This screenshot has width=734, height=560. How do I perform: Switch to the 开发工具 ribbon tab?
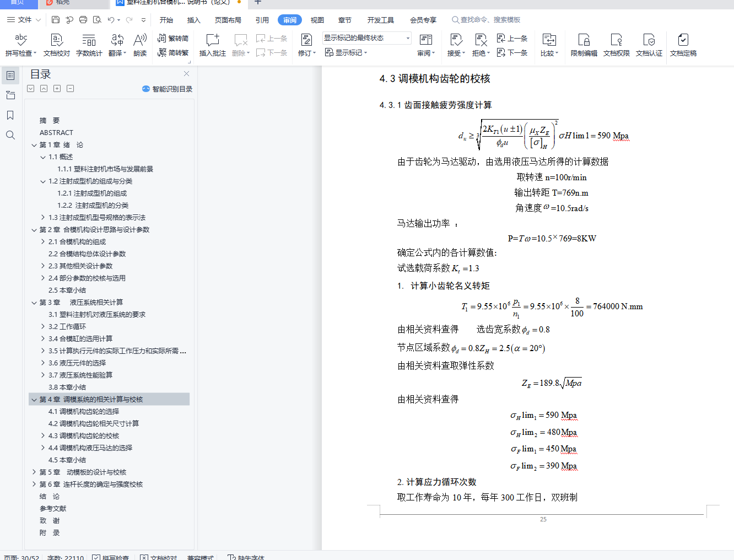point(381,20)
